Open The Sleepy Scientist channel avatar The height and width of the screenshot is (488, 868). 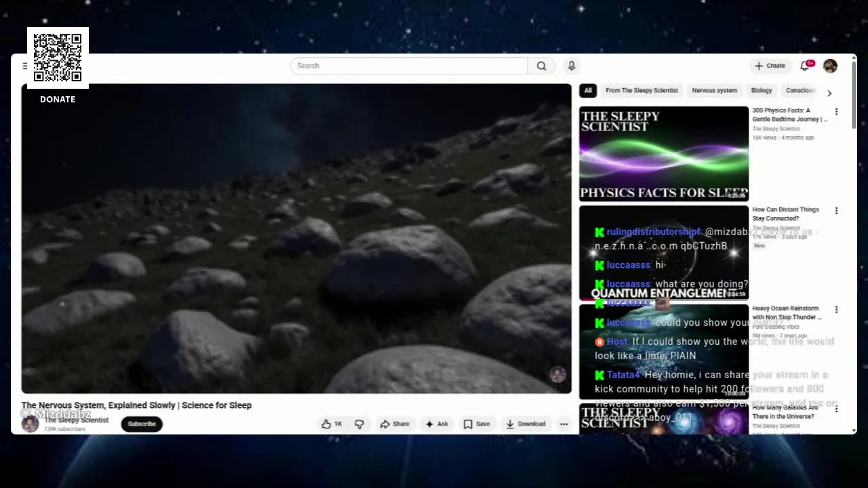pyautogui.click(x=30, y=424)
